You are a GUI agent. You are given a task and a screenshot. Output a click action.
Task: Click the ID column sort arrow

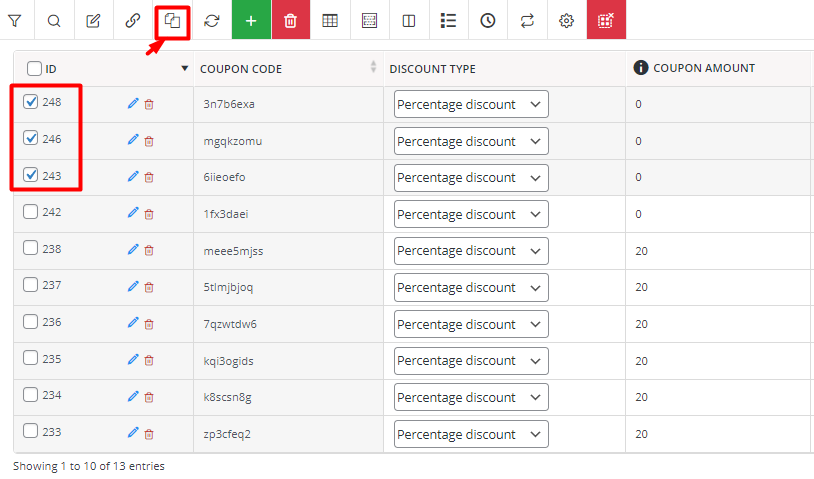click(184, 69)
